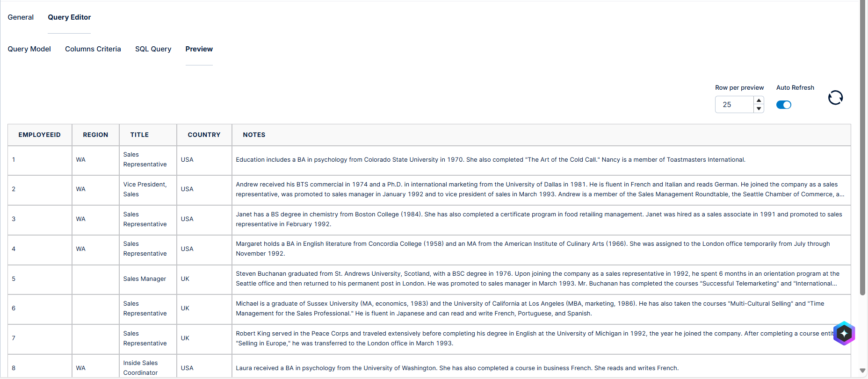Click Sales Representative title for employee 1
This screenshot has height=379, width=868.
click(x=148, y=160)
